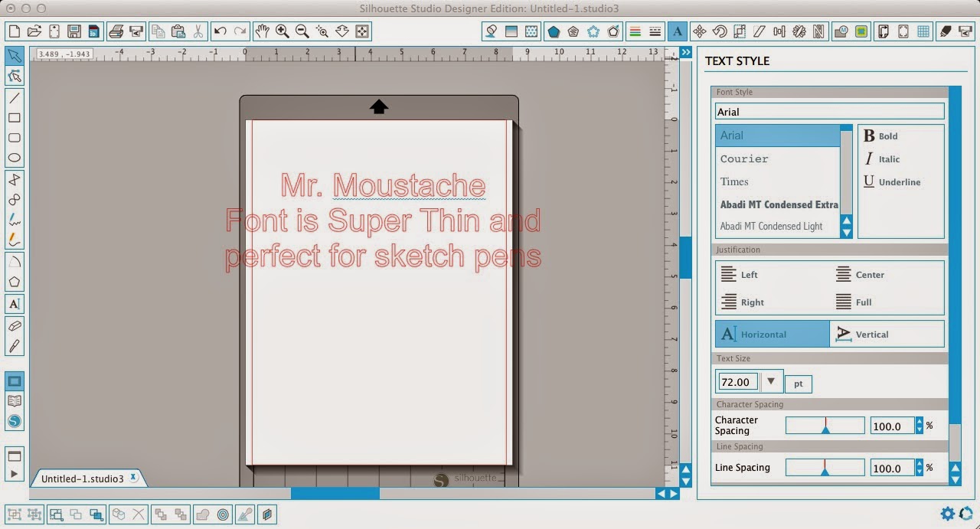Click the Line Spacing slider

pos(825,468)
